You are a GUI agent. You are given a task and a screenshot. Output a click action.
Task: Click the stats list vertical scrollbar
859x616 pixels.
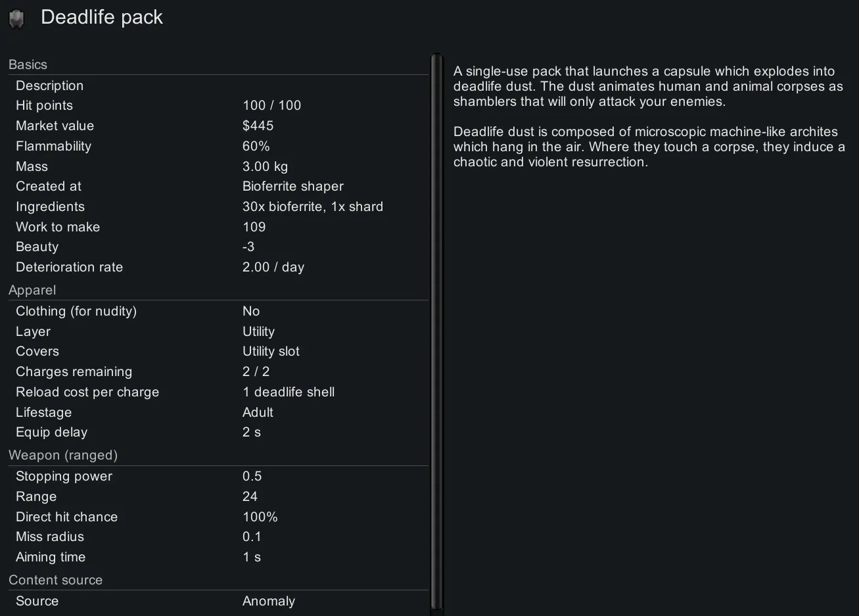437,329
